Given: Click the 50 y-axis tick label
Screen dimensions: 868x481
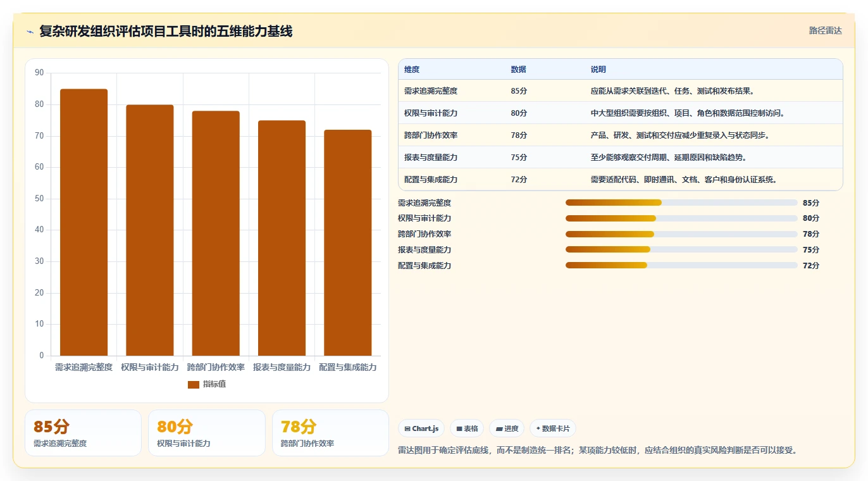Looking at the screenshot, I should coord(39,199).
